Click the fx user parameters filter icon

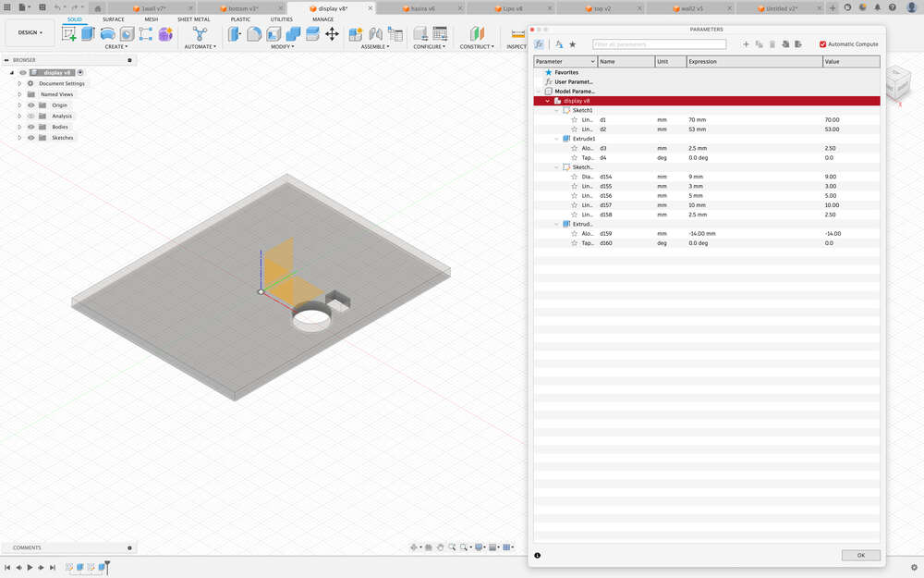point(540,44)
